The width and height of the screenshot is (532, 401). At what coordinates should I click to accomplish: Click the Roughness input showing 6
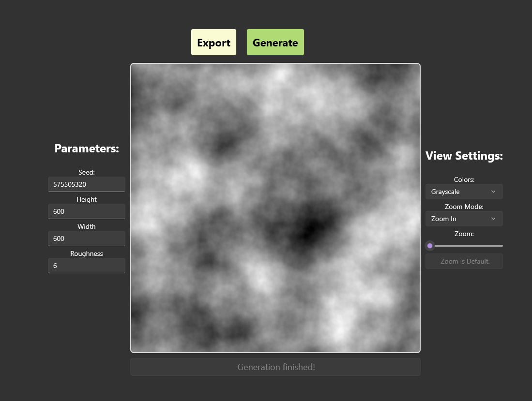(x=87, y=266)
